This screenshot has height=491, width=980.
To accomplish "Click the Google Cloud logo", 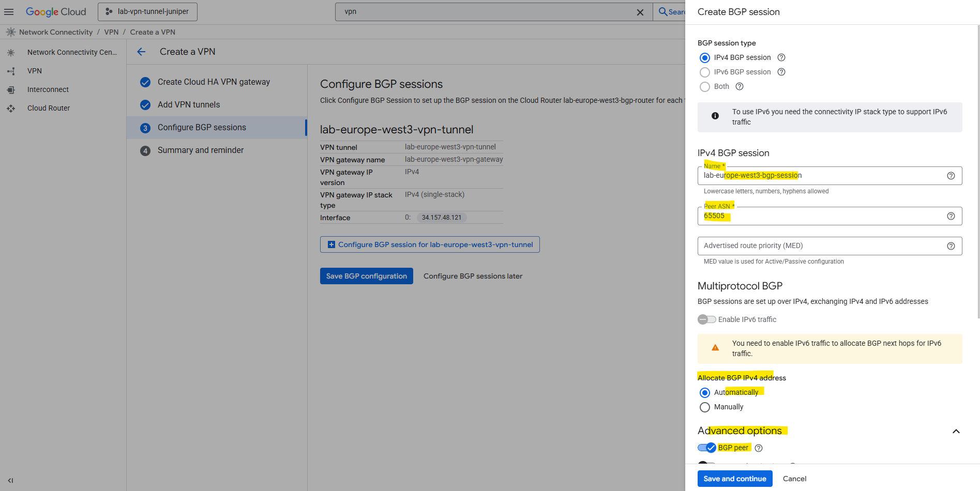I will (x=56, y=11).
